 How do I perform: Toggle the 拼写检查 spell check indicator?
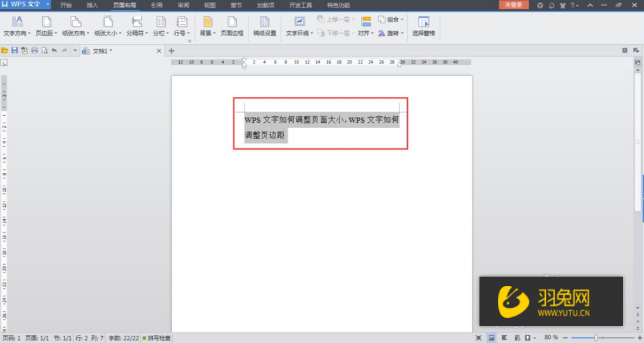pos(156,338)
